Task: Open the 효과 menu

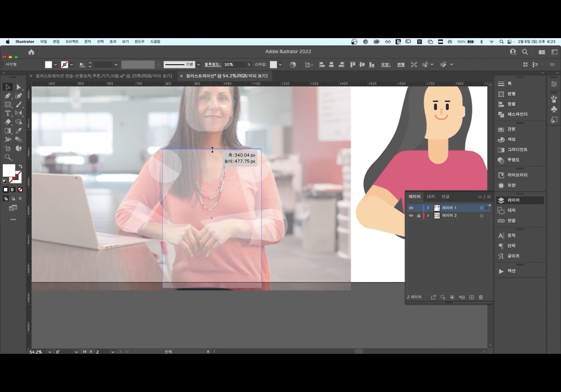Action: (113, 42)
